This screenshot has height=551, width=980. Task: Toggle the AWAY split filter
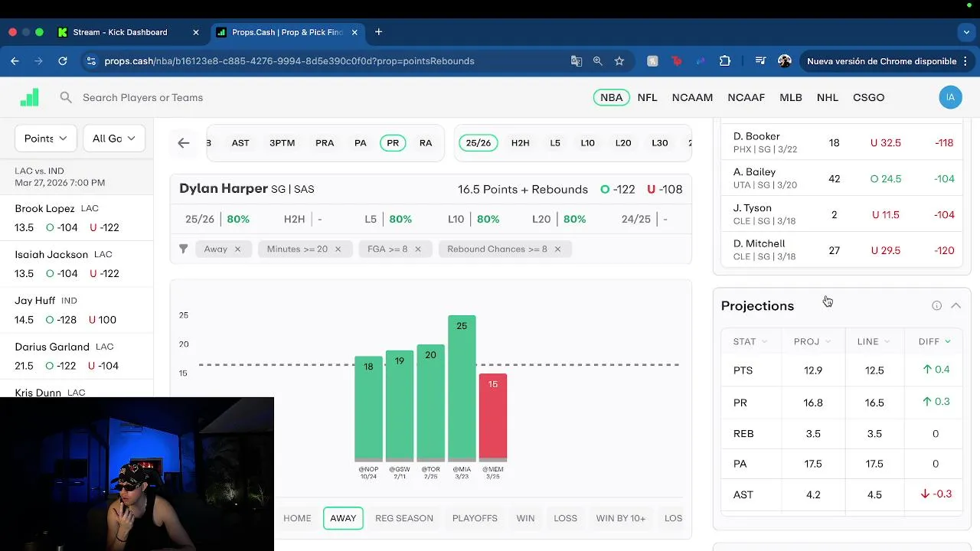(x=343, y=518)
